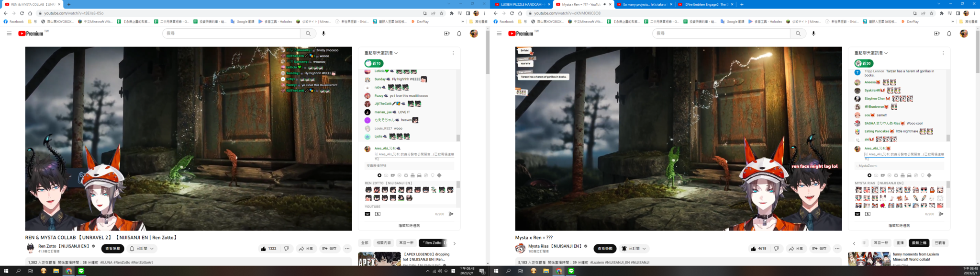Open YouTube guide menu in Mysta Rias window
This screenshot has width=980, height=276.
499,34
